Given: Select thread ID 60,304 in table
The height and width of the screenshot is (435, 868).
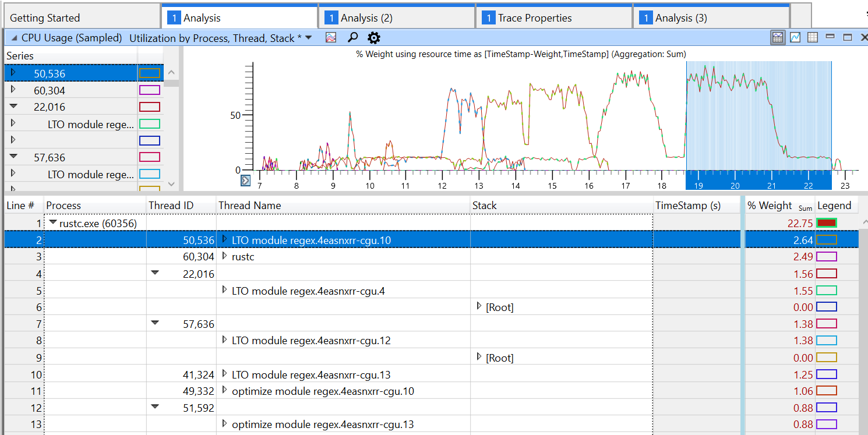Looking at the screenshot, I should coord(181,257).
